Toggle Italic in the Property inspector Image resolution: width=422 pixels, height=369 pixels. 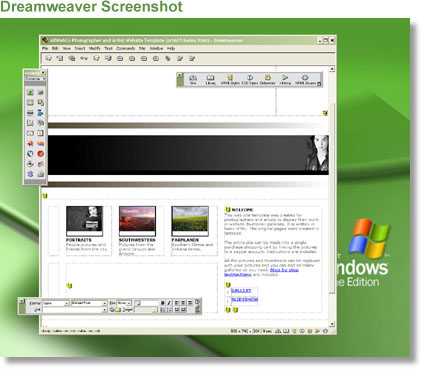[x=169, y=303]
